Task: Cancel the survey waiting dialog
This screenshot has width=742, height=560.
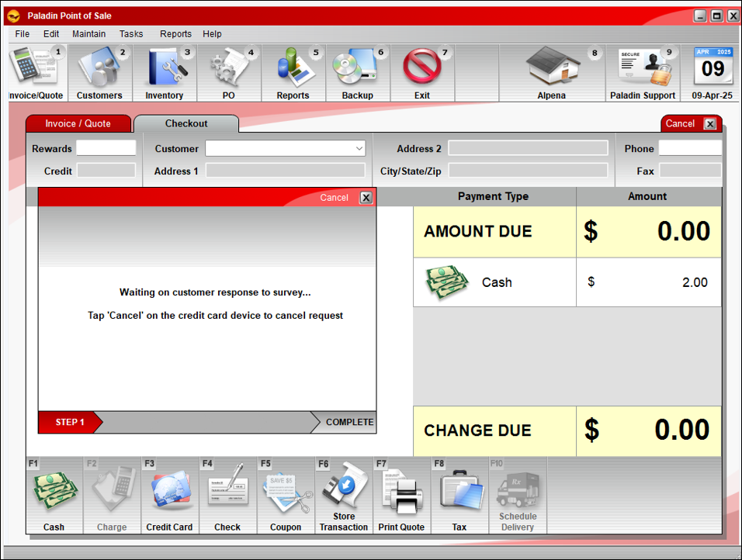Action: (x=366, y=198)
